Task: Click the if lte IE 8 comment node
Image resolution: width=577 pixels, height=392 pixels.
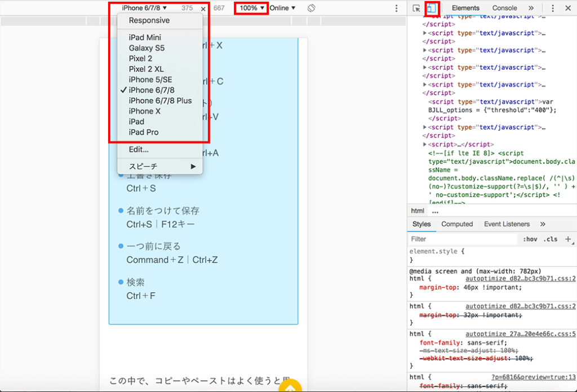Action: [500, 179]
